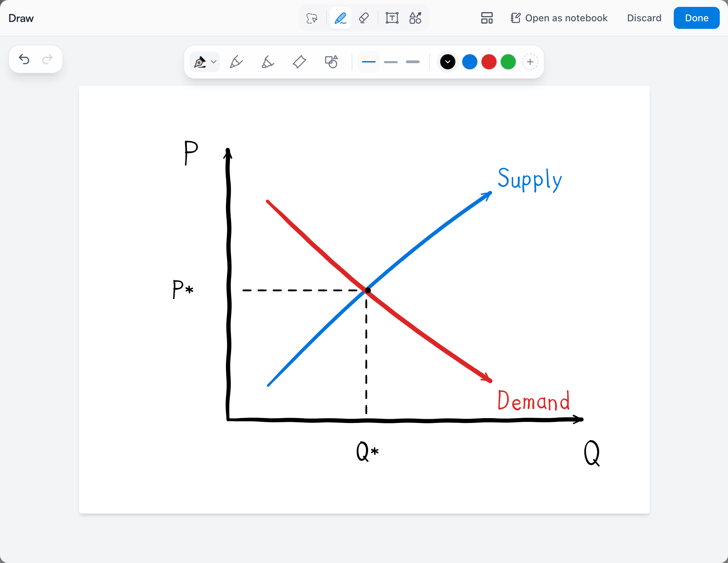
Task: Pick the green color swatch
Action: click(508, 62)
